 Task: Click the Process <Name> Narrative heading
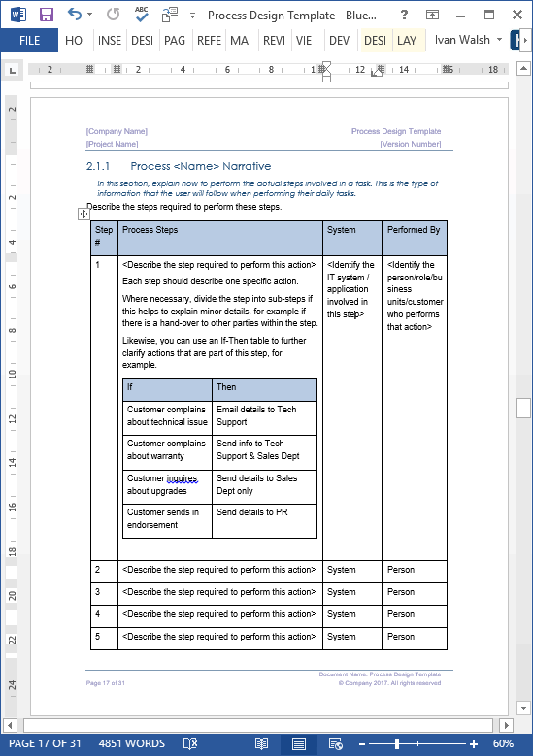[x=201, y=166]
